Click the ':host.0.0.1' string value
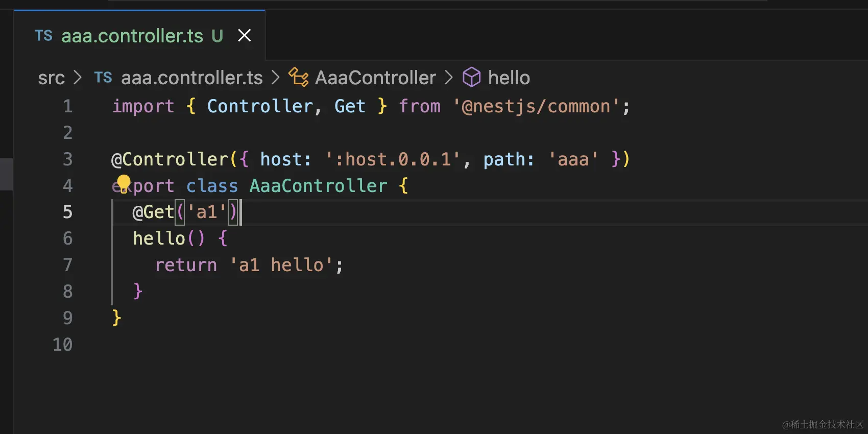The image size is (868, 434). click(x=393, y=159)
